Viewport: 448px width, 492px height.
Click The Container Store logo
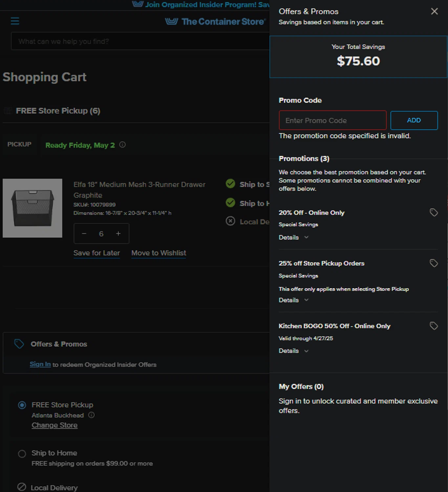(x=215, y=22)
